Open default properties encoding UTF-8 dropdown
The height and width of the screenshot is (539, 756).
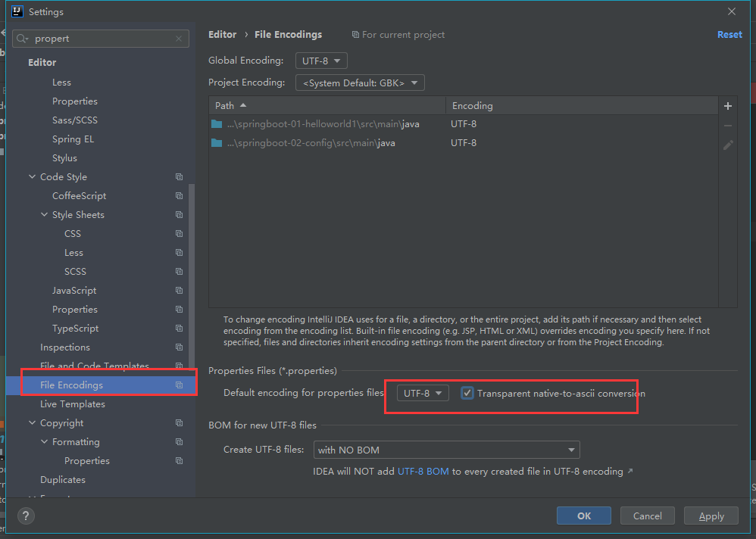point(423,393)
